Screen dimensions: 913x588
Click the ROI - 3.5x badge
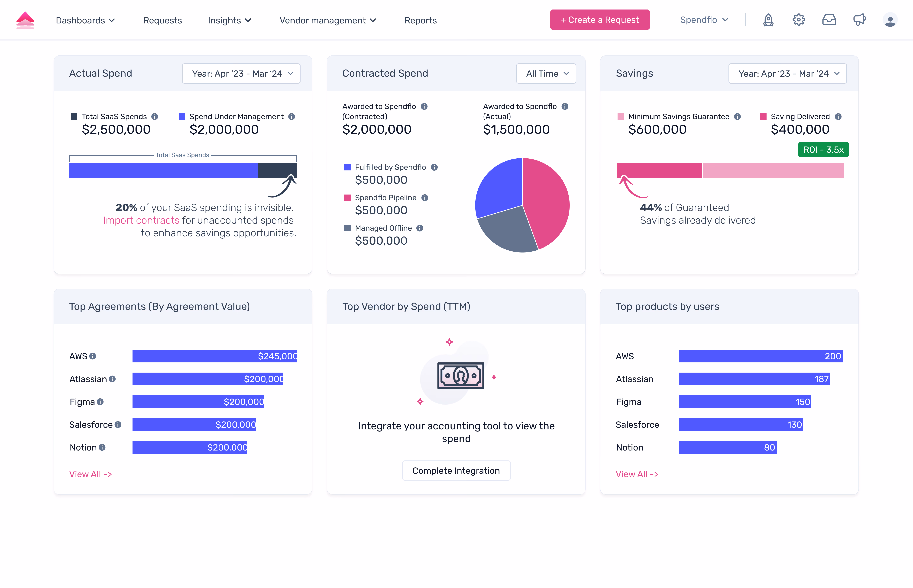click(823, 150)
